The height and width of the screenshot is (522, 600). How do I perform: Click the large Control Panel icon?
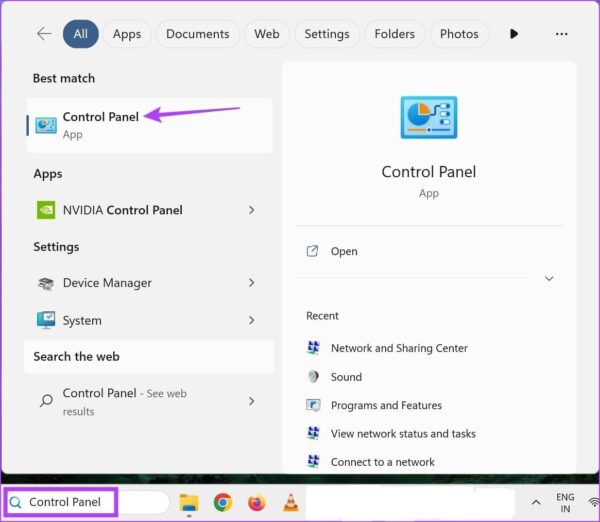pyautogui.click(x=428, y=119)
